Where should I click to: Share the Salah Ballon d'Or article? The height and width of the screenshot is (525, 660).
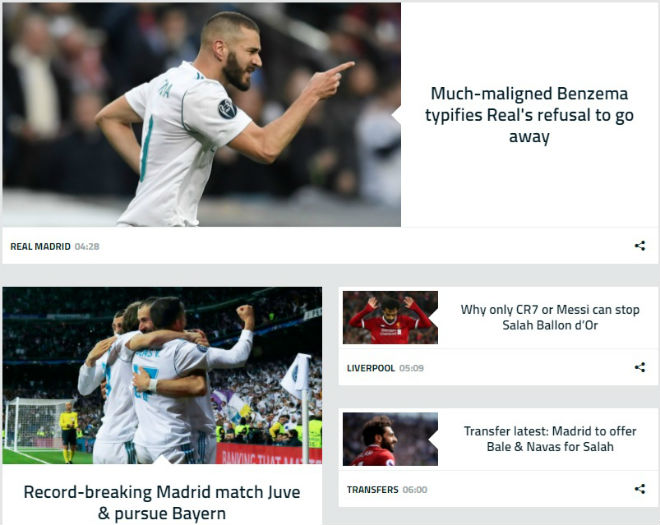coord(640,367)
